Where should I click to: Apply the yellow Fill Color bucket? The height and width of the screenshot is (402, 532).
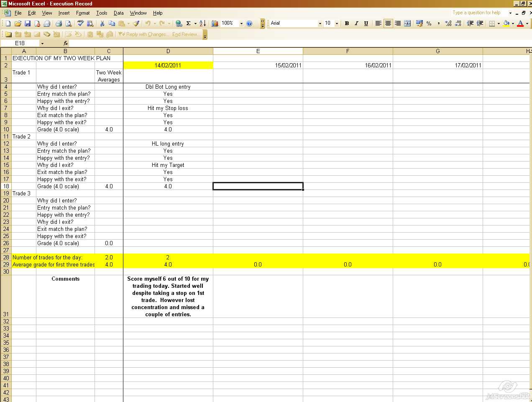pos(506,23)
